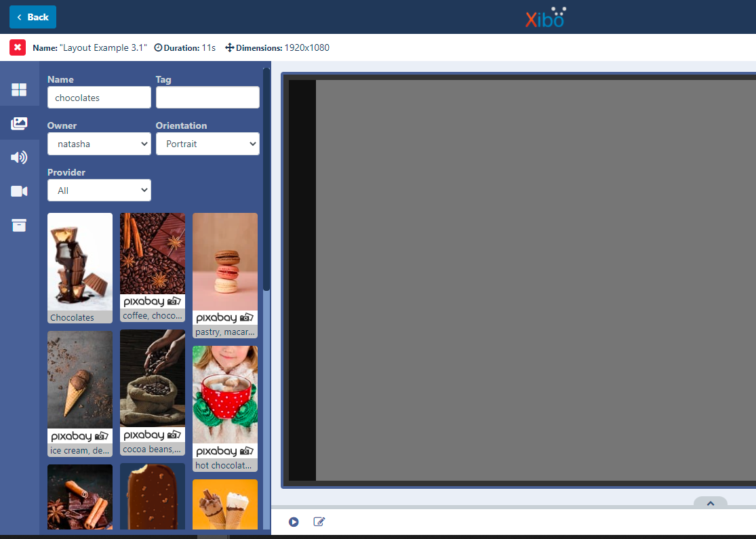
Task: Close the layout editor via red X icon
Action: [17, 47]
